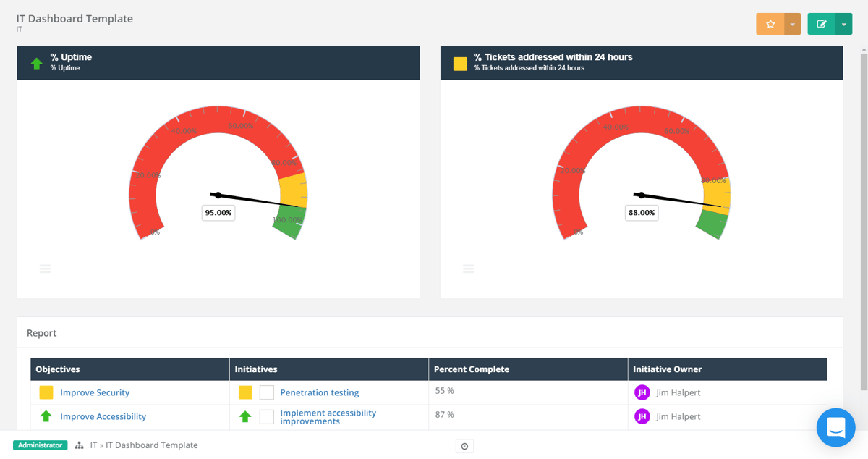The width and height of the screenshot is (868, 459).
Task: Click green arrow beside Implement accessibility improvements checkbox
Action: (245, 416)
